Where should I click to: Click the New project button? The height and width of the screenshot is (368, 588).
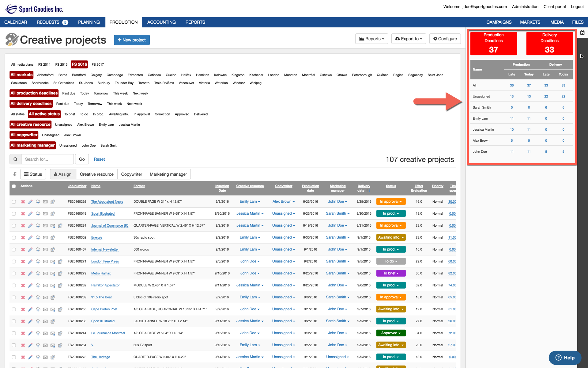[x=132, y=40]
